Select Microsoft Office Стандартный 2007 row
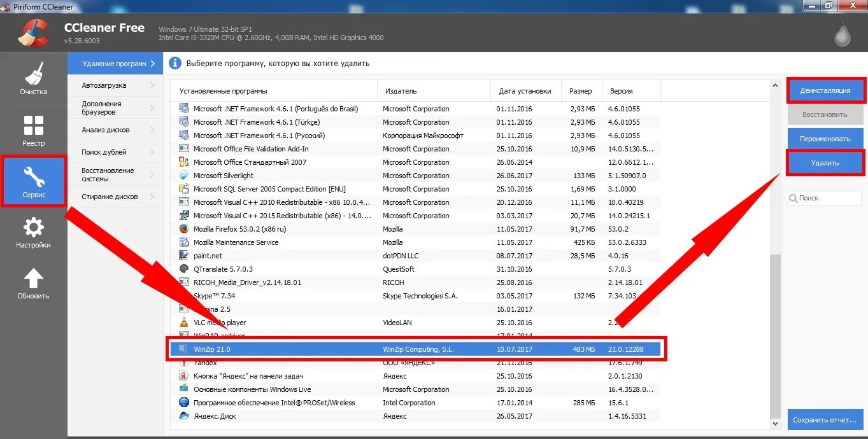 tap(416, 162)
